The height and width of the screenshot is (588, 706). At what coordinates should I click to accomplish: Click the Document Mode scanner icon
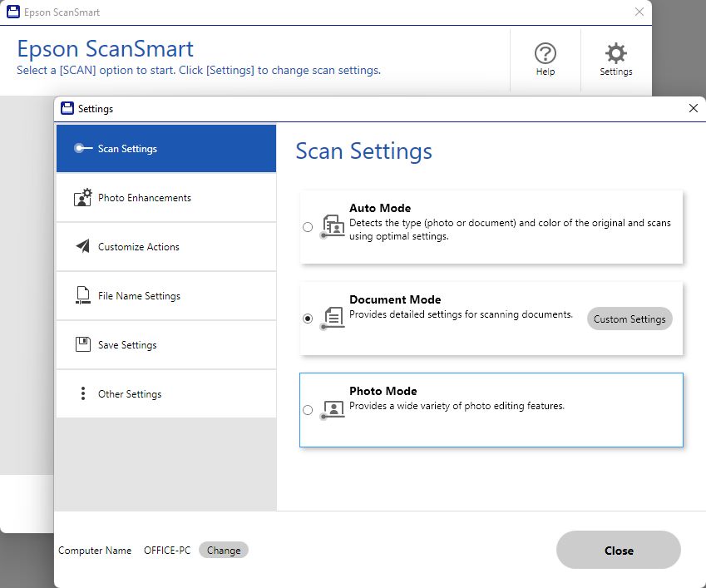[333, 318]
